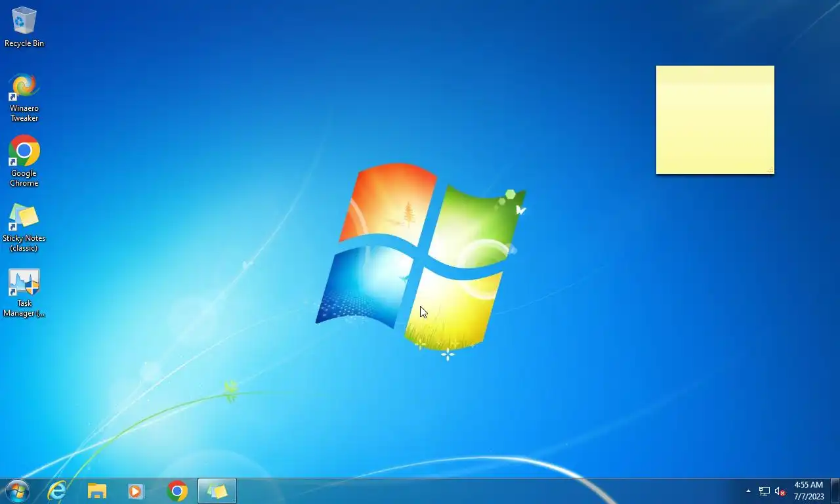
Task: Open Google Chrome from the taskbar
Action: click(177, 491)
